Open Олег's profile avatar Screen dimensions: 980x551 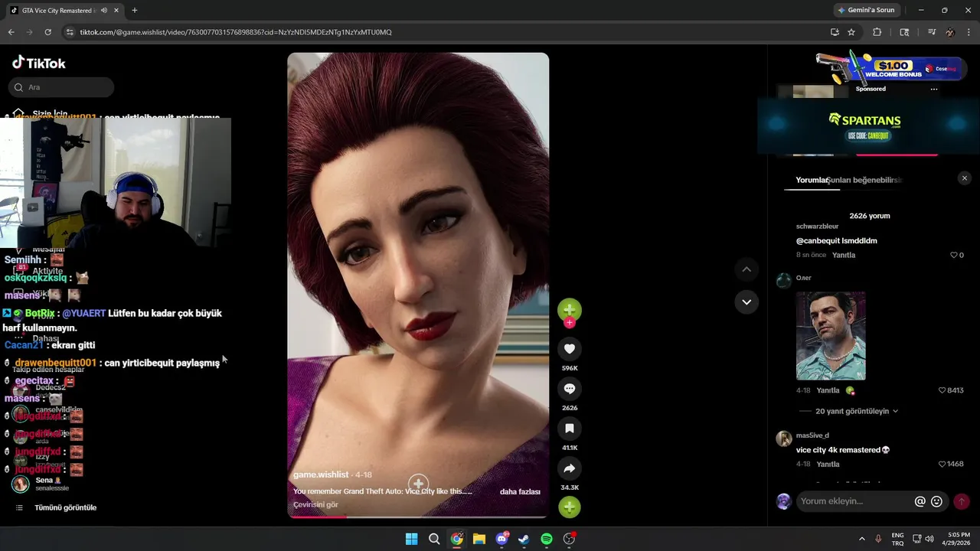click(784, 280)
